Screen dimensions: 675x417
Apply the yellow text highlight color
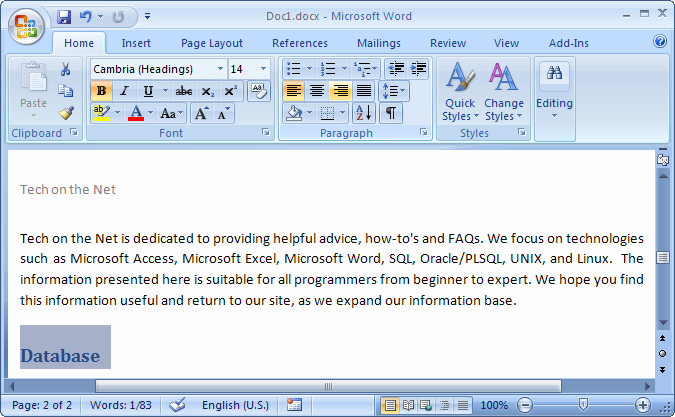pyautogui.click(x=102, y=114)
